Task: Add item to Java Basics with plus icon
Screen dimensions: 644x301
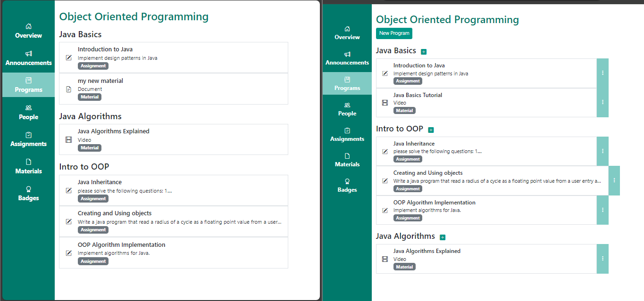Action: [423, 51]
